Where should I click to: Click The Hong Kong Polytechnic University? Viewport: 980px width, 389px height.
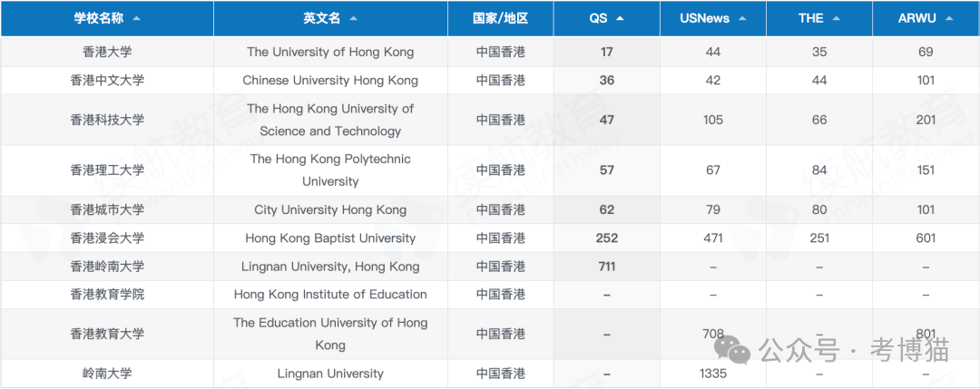[x=330, y=170]
